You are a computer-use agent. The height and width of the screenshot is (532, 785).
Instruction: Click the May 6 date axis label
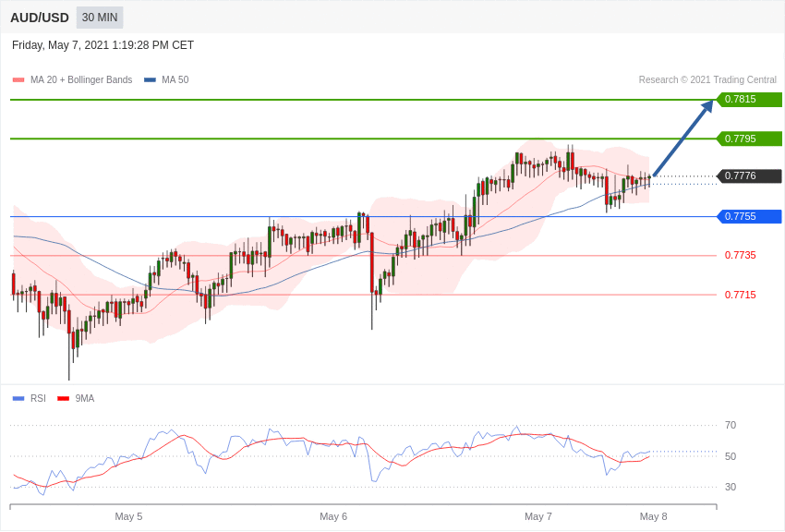[x=333, y=516]
